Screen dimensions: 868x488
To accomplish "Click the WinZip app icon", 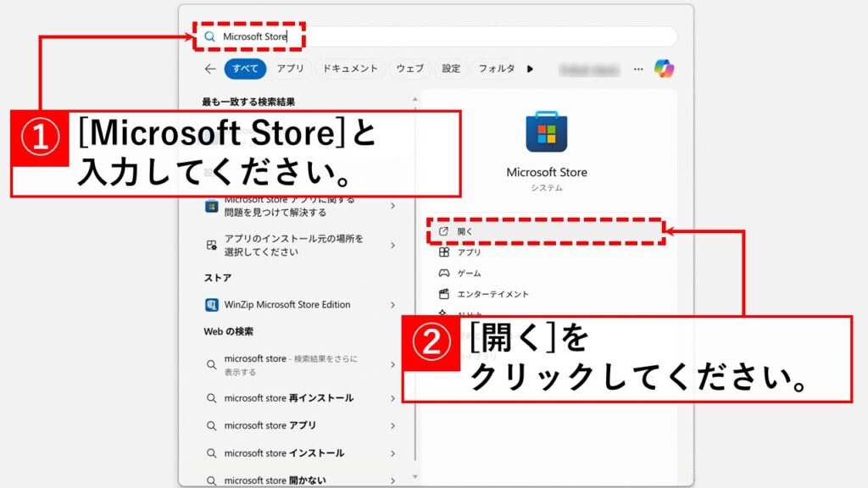I will 211,305.
